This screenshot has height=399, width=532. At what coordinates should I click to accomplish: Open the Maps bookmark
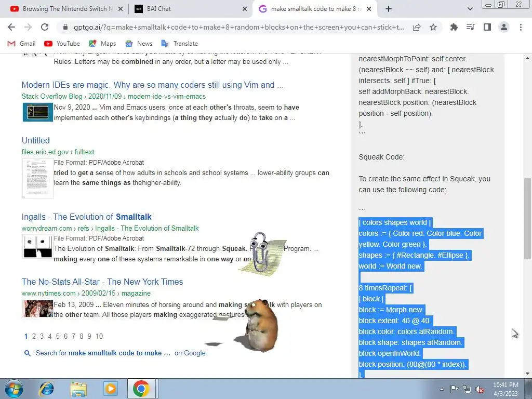pos(102,44)
